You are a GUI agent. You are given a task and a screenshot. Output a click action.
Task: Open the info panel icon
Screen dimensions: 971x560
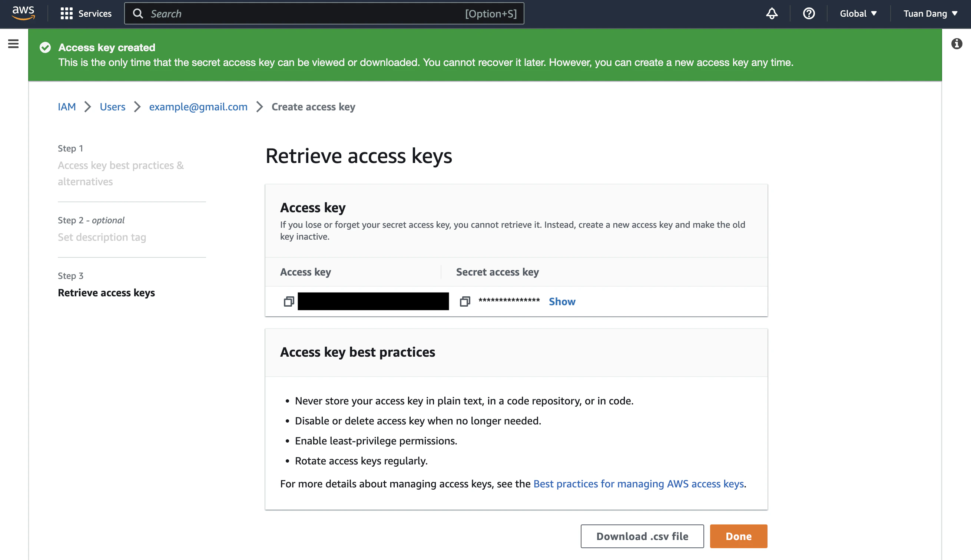coord(957,43)
